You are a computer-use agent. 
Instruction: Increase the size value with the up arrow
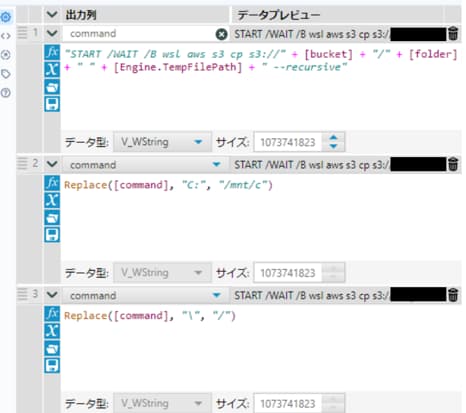(333, 137)
